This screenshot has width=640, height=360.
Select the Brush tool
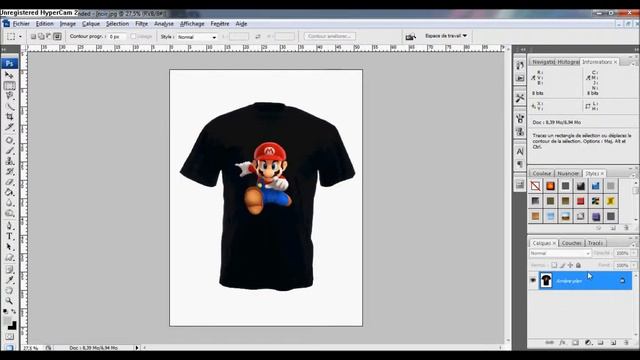pos(9,151)
